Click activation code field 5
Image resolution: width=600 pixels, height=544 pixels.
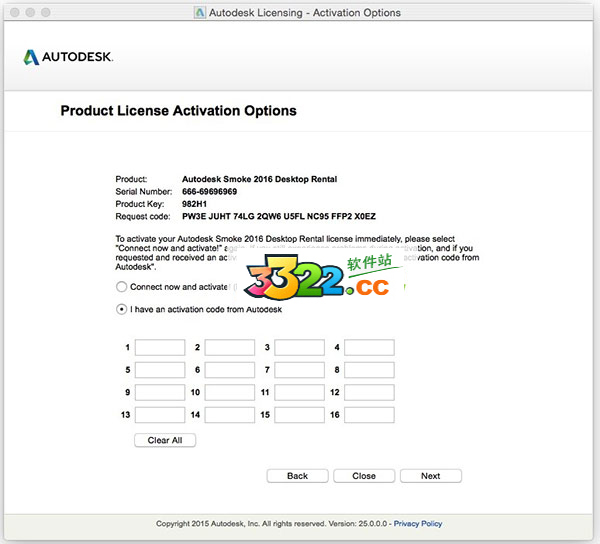[160, 370]
